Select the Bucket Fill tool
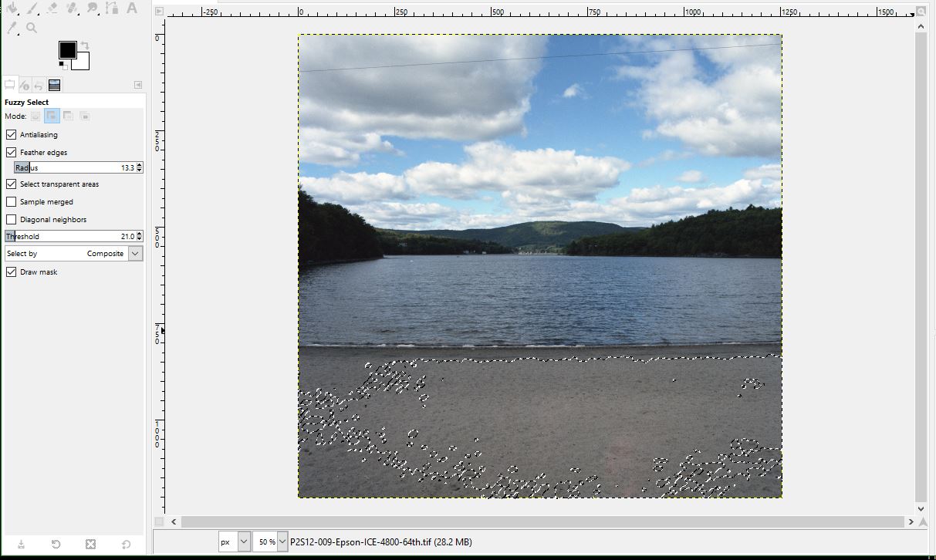 tap(12, 8)
